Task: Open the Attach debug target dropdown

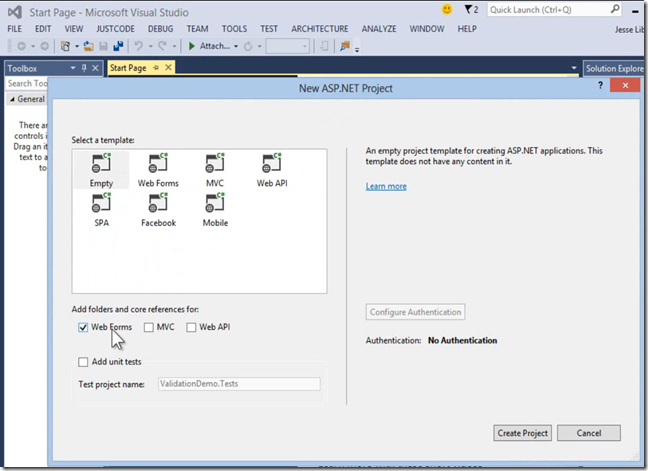Action: (x=236, y=46)
